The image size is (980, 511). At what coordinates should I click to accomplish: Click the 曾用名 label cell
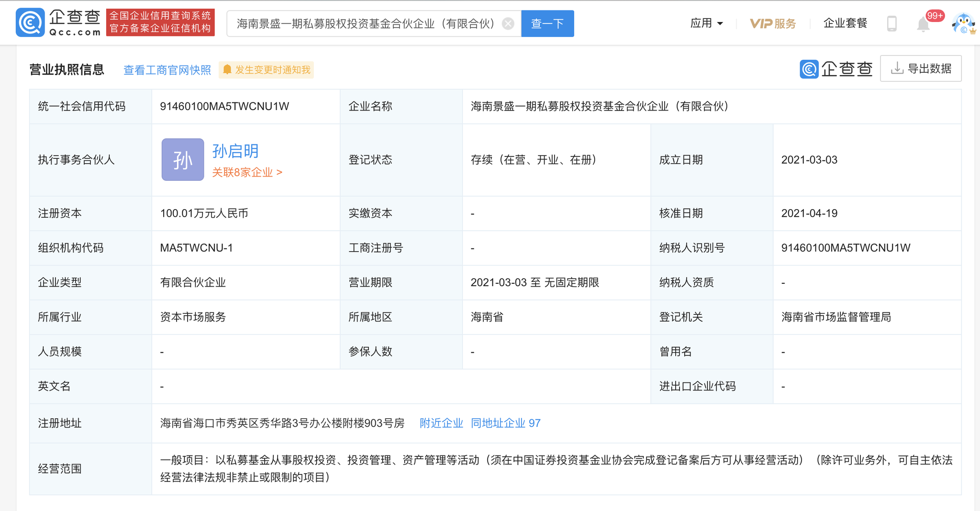coord(712,352)
